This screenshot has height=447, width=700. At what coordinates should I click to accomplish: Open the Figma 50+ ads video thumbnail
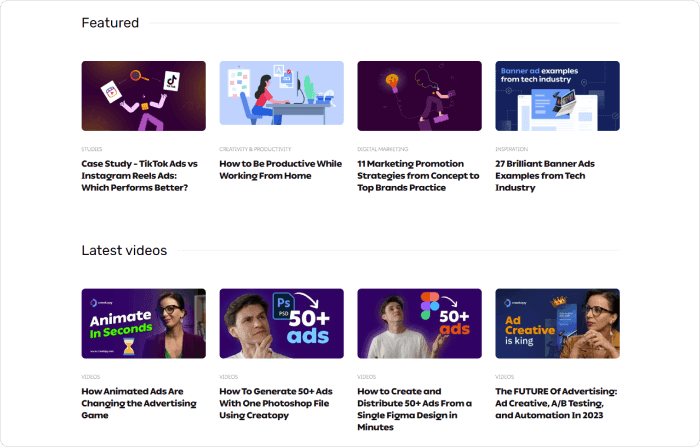pyautogui.click(x=419, y=323)
